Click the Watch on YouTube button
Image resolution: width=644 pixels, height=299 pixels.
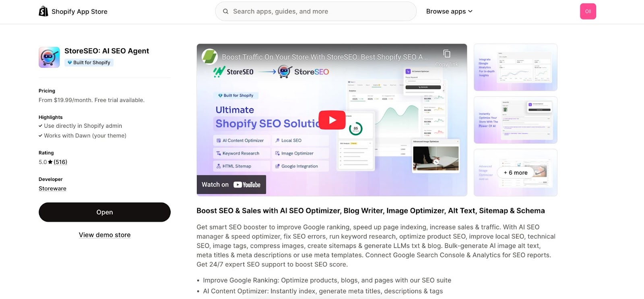(231, 185)
